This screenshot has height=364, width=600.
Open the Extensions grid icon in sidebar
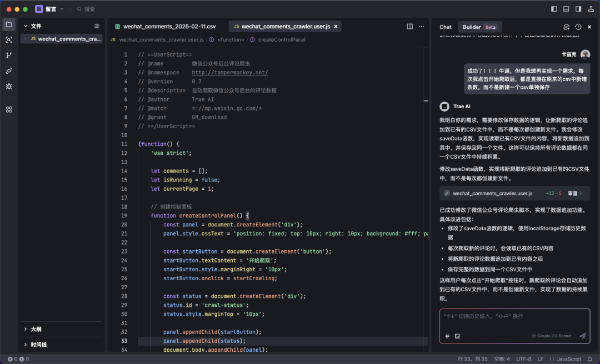pyautogui.click(x=9, y=110)
